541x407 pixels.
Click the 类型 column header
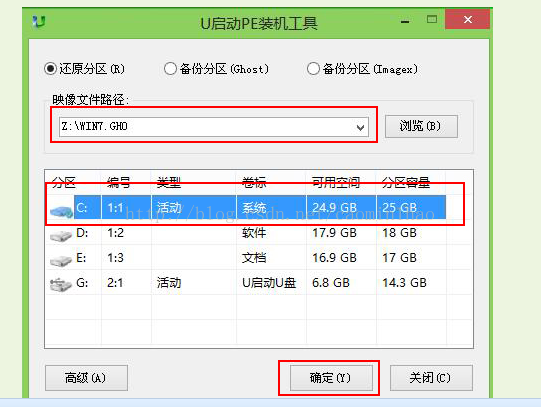[169, 182]
